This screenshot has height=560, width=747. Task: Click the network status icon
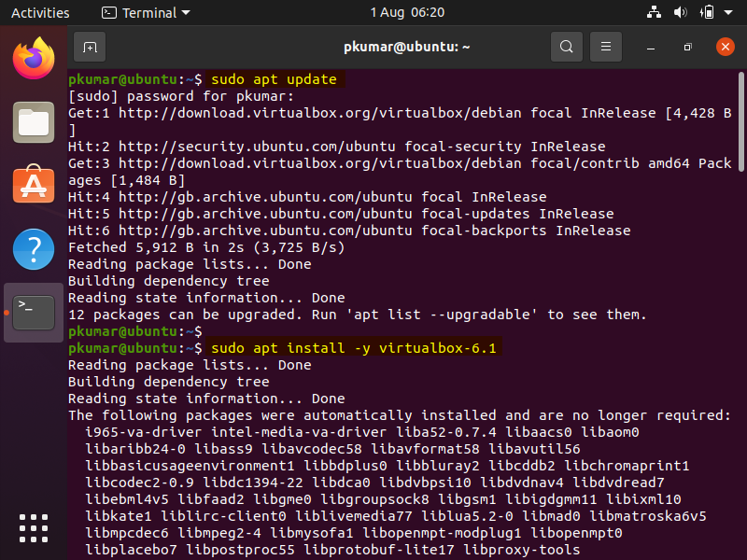point(654,12)
